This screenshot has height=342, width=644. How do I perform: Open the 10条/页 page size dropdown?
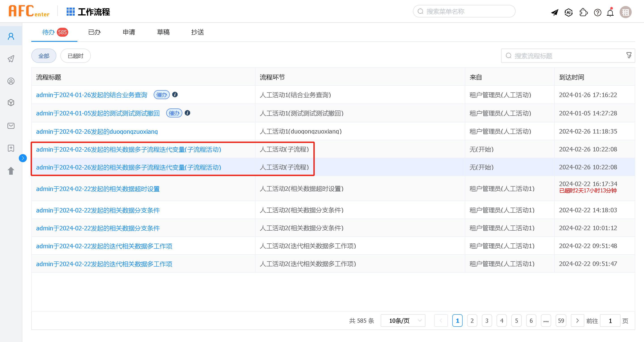pyautogui.click(x=402, y=320)
